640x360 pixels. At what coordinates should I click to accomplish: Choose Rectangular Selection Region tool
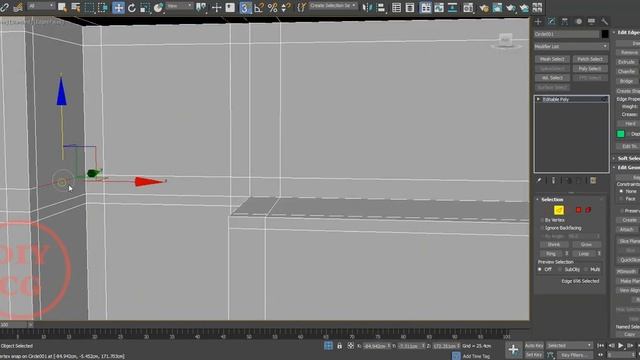tap(89, 7)
